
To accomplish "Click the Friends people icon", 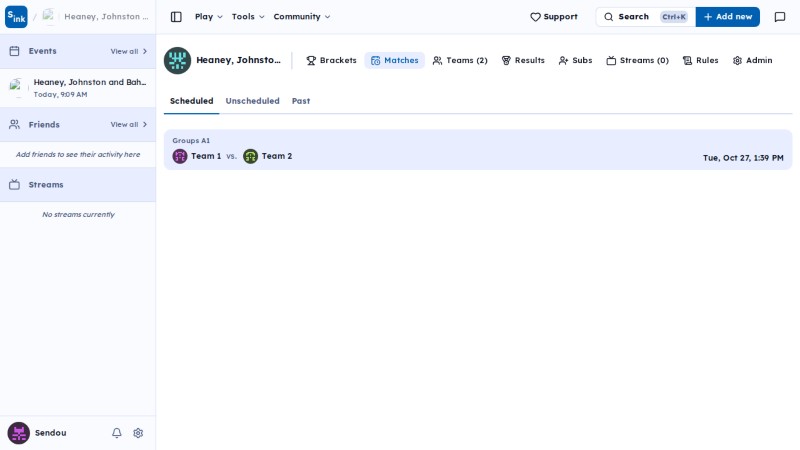I will (14, 124).
